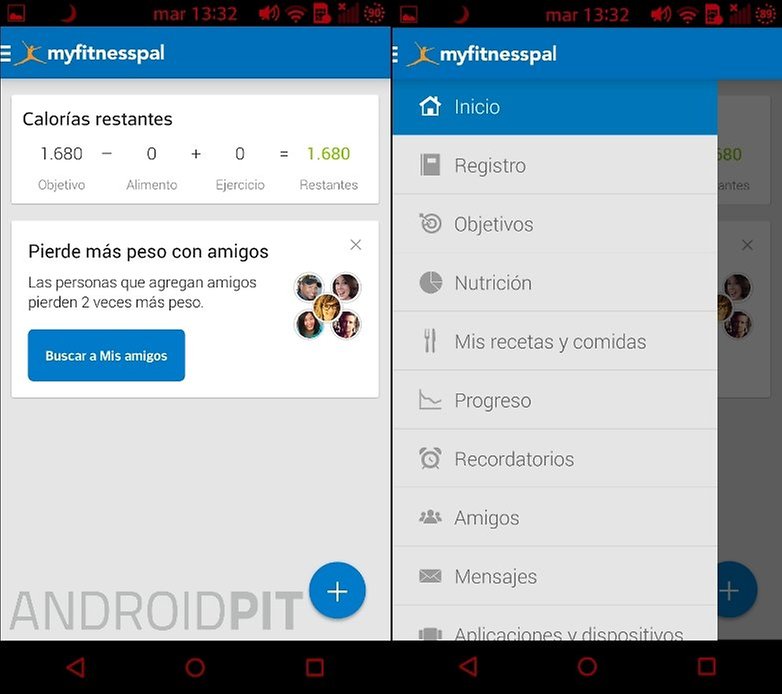Tap the target icon beside Objetivos
Image resolution: width=782 pixels, height=694 pixels.
(x=430, y=223)
